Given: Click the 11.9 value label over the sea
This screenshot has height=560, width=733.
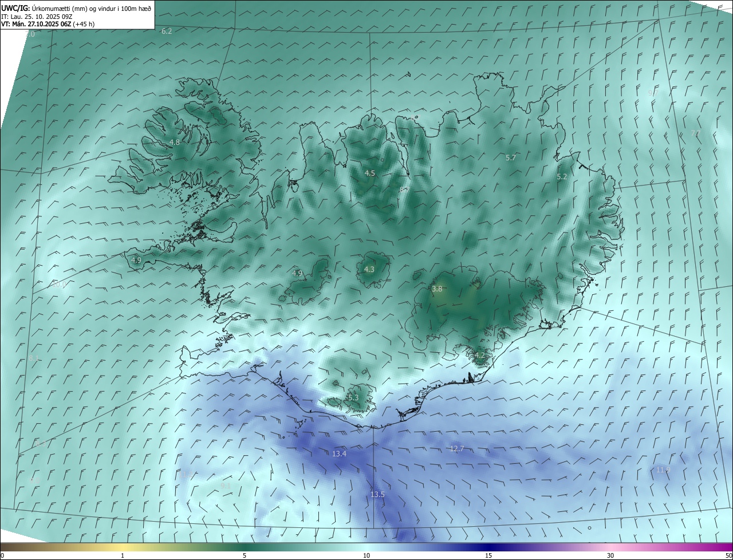Looking at the screenshot, I should (663, 470).
